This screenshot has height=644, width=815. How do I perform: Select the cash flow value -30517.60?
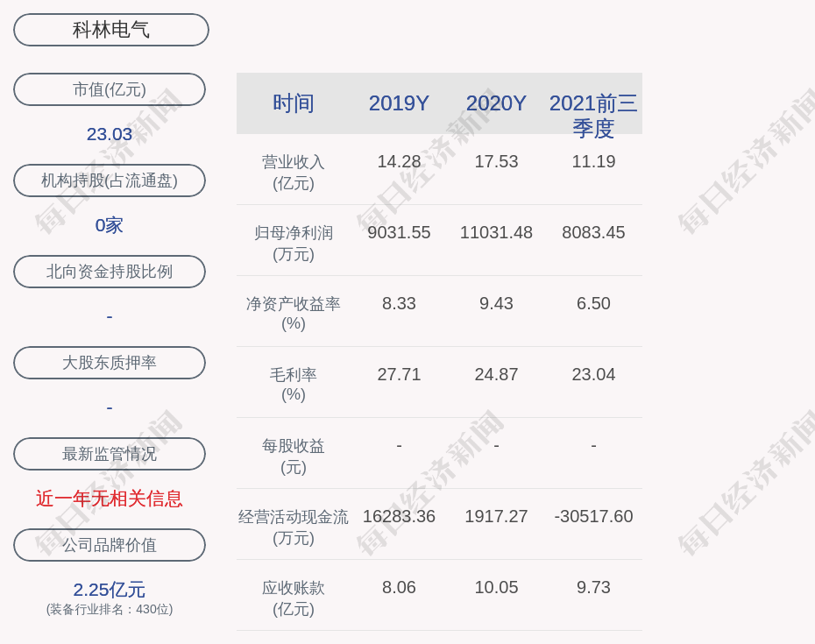tap(593, 516)
